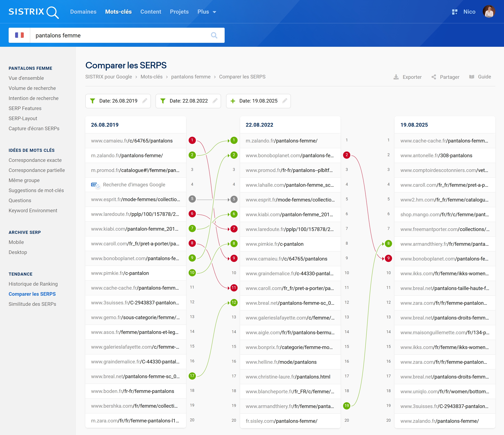
Task: Click www.antonelle.fr/308-pantalons result
Action: coord(436,156)
